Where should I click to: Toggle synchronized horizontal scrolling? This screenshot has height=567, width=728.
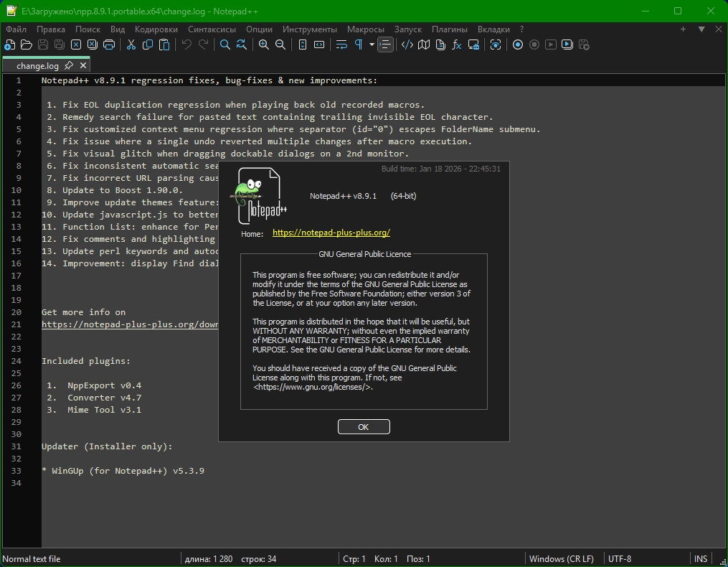(x=319, y=44)
